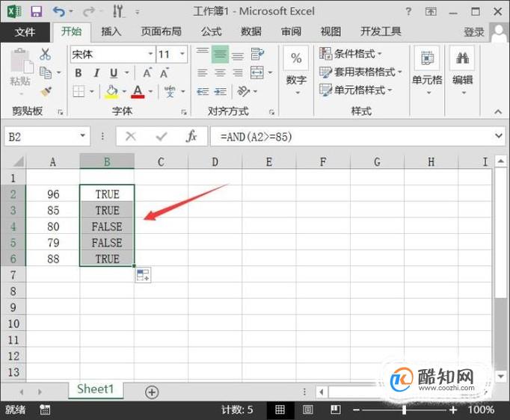This screenshot has width=510, height=420.
Task: Select the Sheet1 tab
Action: click(x=96, y=389)
